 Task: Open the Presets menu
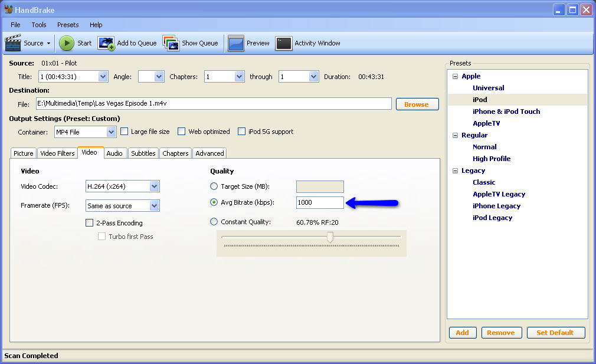coord(68,25)
